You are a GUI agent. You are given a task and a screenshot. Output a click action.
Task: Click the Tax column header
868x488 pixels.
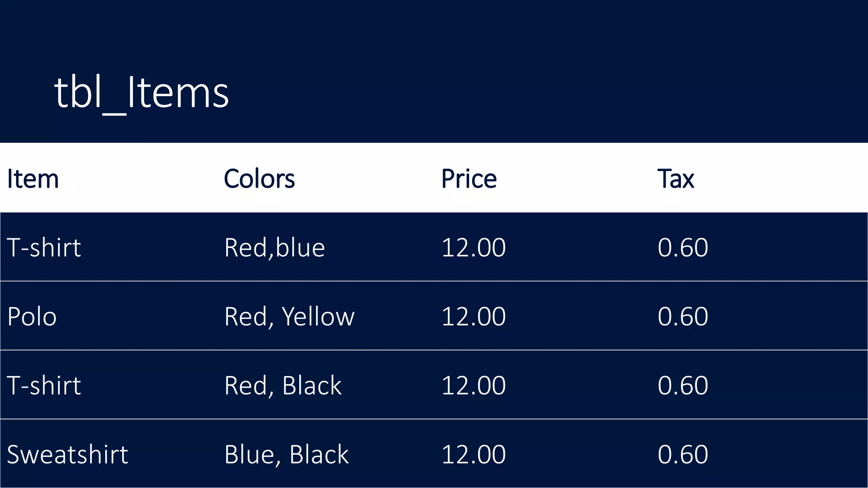676,179
